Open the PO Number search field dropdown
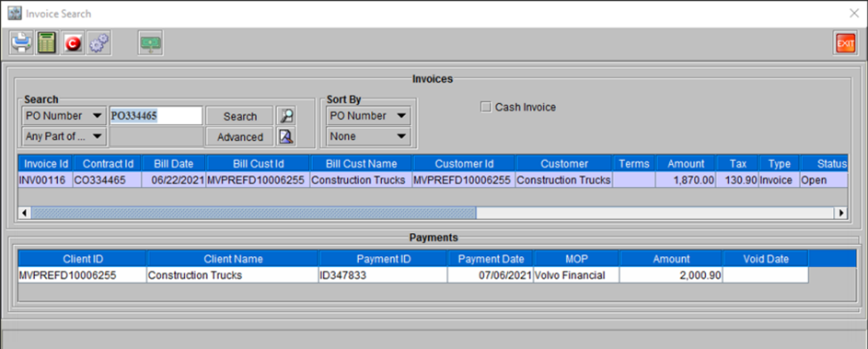 tap(64, 116)
